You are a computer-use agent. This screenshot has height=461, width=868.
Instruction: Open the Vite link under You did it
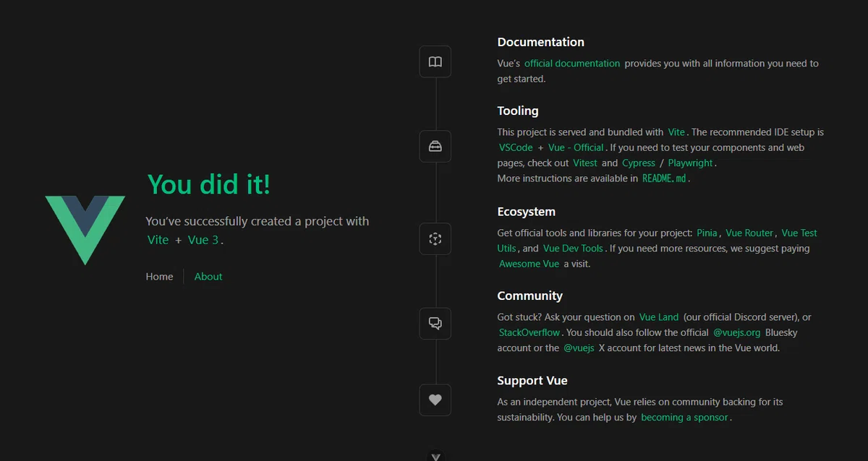[158, 240]
